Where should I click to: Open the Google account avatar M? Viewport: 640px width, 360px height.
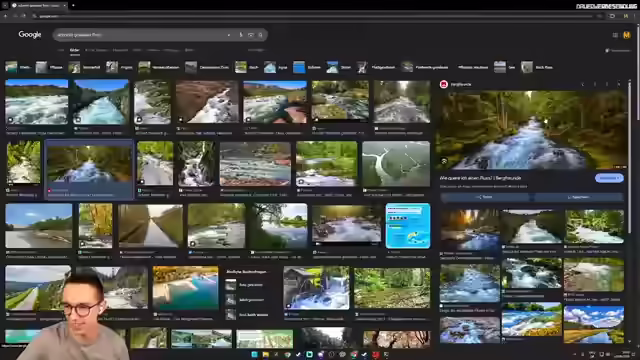(627, 35)
